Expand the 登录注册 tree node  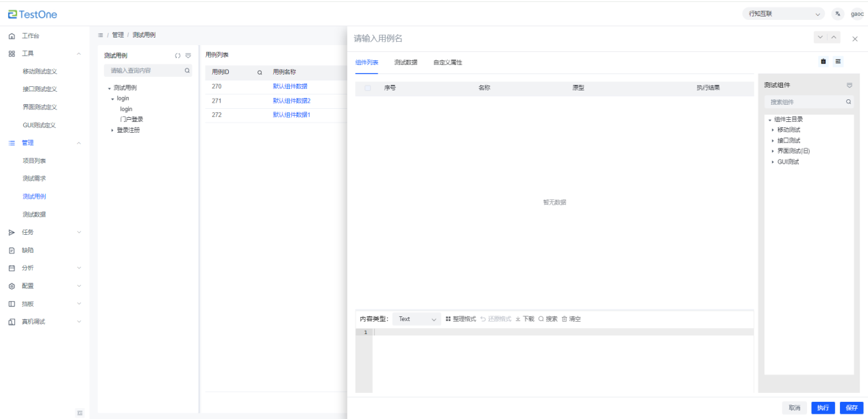pos(112,130)
